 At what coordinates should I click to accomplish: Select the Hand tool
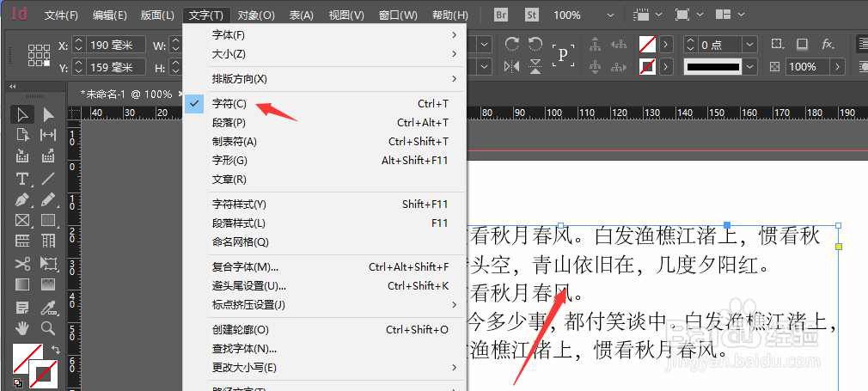pyautogui.click(x=22, y=328)
